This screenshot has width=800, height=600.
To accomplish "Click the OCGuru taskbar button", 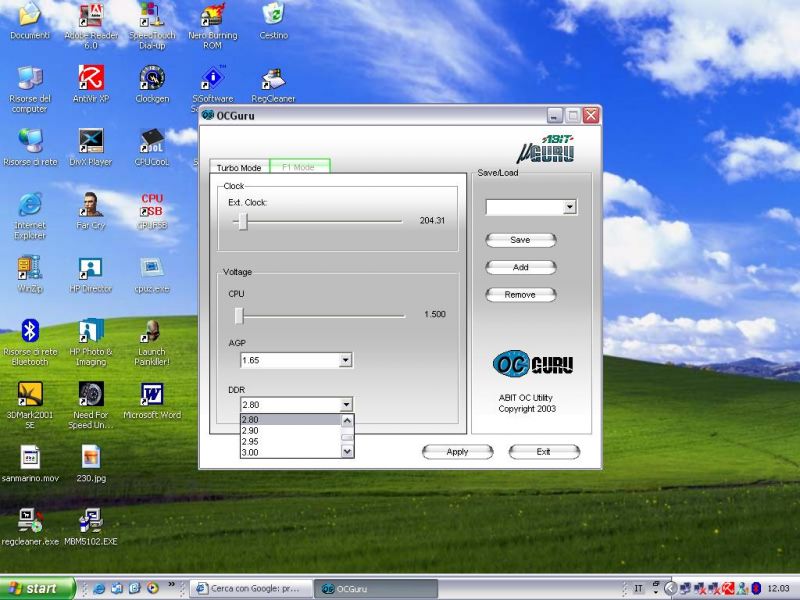I will tap(375, 588).
